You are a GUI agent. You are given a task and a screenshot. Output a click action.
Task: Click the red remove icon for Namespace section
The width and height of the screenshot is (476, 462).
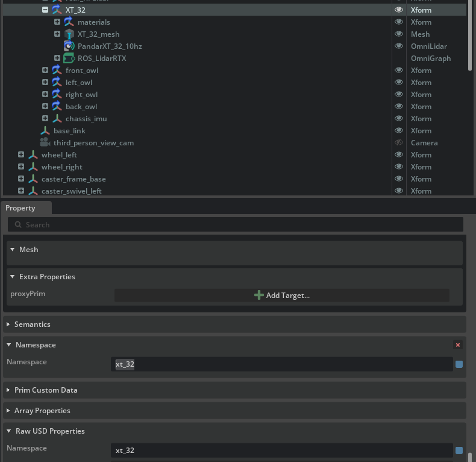pyautogui.click(x=458, y=345)
